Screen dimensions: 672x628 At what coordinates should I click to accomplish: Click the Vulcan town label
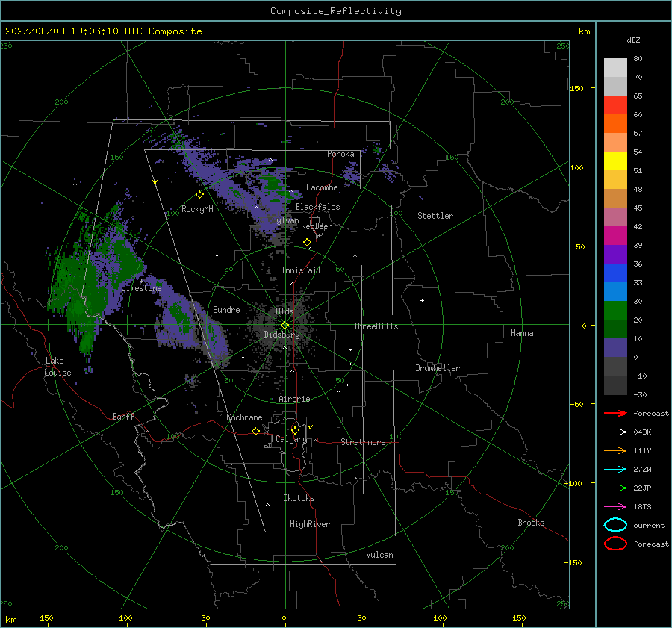coord(379,555)
